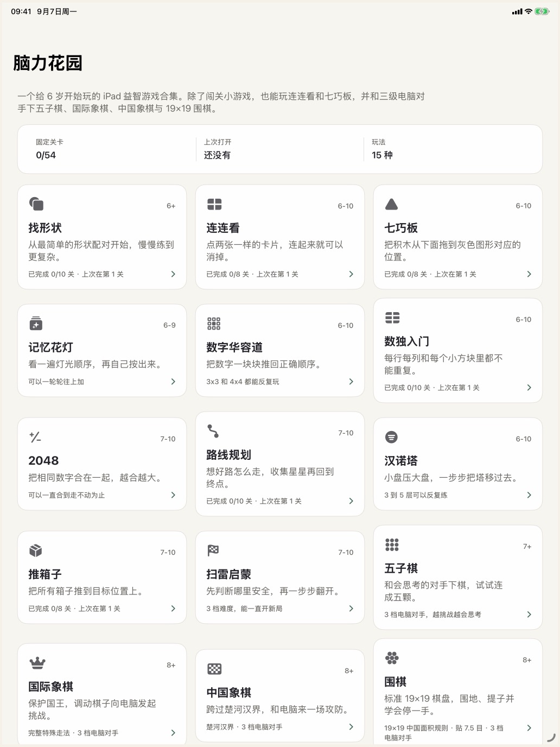Tap the 推箱子 box icon
Image resolution: width=560 pixels, height=747 pixels.
point(36,550)
